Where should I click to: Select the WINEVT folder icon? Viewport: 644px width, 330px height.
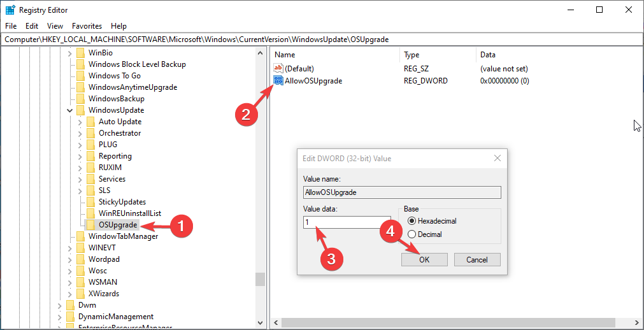click(x=81, y=248)
